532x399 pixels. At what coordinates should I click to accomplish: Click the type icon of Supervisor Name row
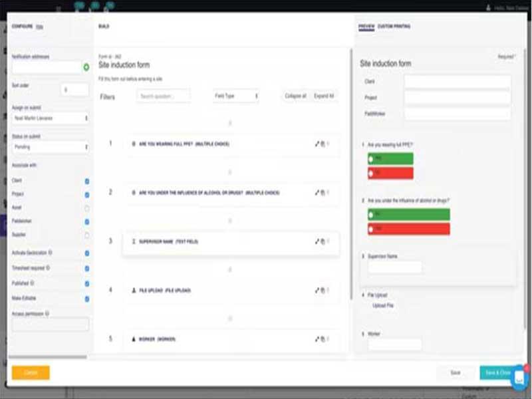click(134, 241)
